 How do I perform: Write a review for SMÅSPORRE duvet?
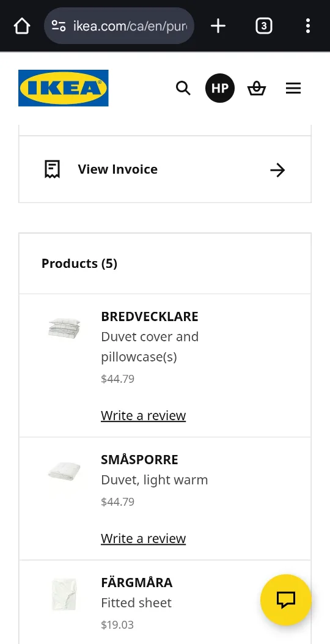(x=143, y=538)
